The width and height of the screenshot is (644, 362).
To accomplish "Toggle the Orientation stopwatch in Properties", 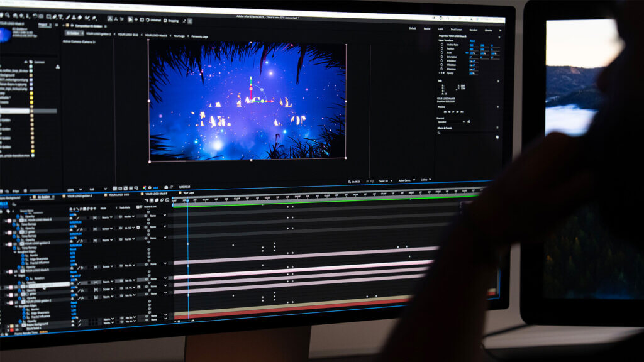I will click(x=442, y=57).
